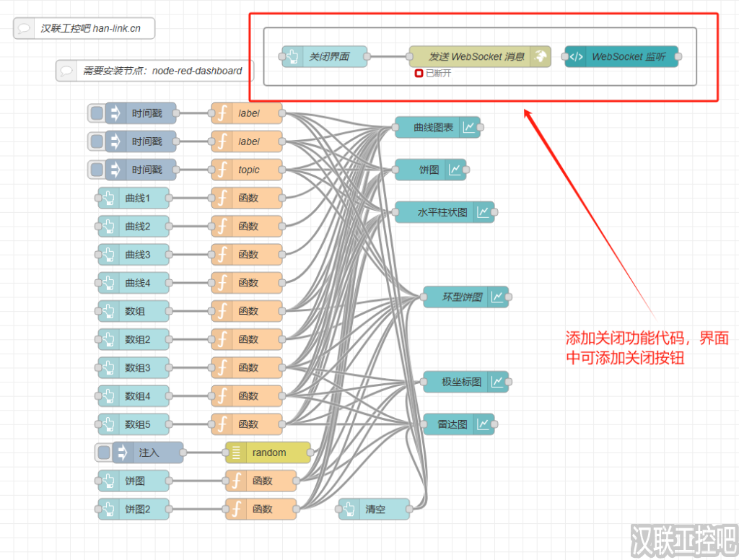
Task: Click the function icon on topic node
Action: pyautogui.click(x=222, y=170)
